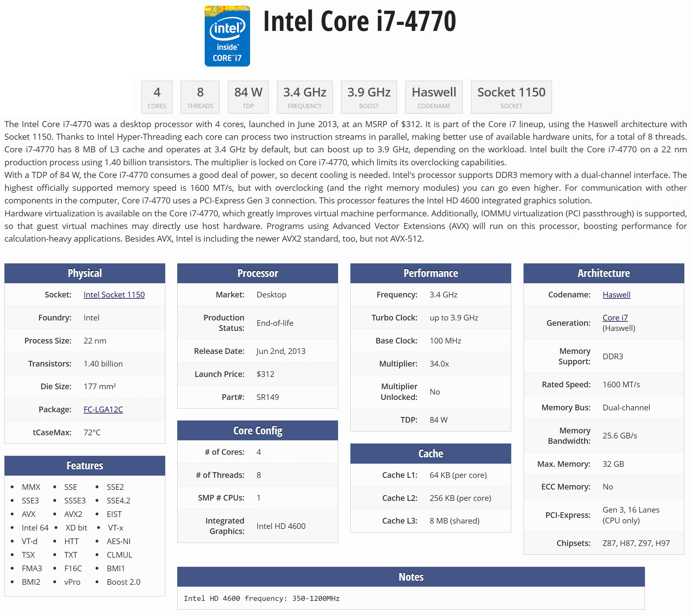691x616 pixels.
Task: Click the AES-NI feature item
Action: pyautogui.click(x=119, y=541)
